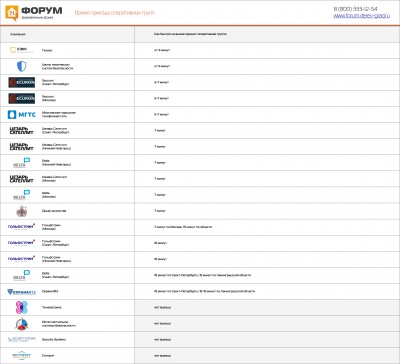Click Delta logo in Saint Petersburg row
The width and height of the screenshot is (400, 364).
point(22,275)
